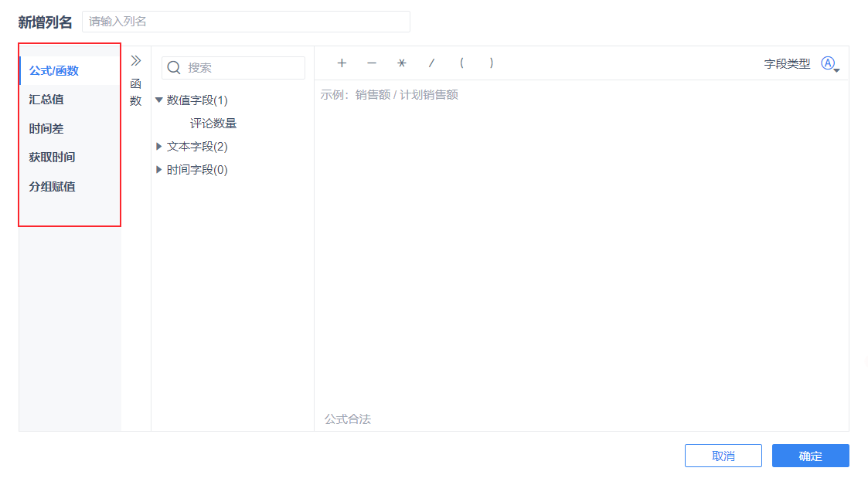Insert a left parenthesis from the toolbar
The image size is (868, 478).
[x=461, y=63]
